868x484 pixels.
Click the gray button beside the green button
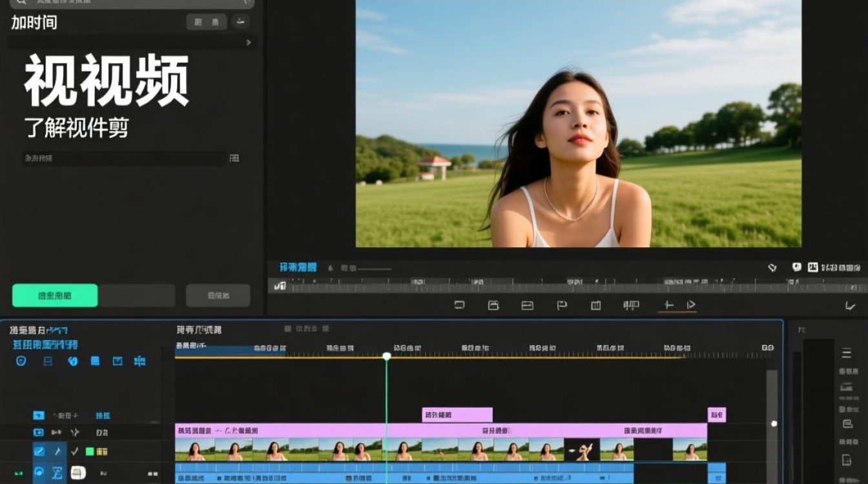pyautogui.click(x=137, y=296)
